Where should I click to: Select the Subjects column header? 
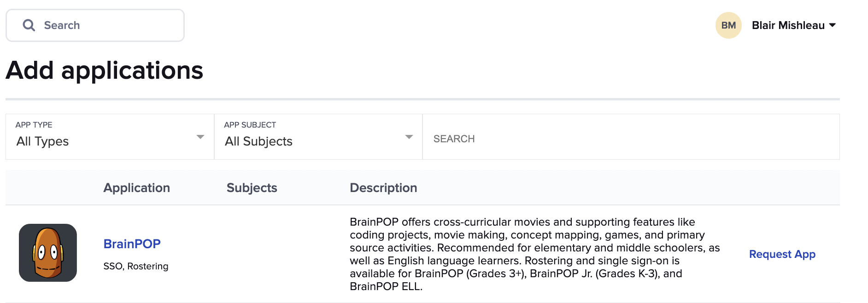tap(252, 187)
